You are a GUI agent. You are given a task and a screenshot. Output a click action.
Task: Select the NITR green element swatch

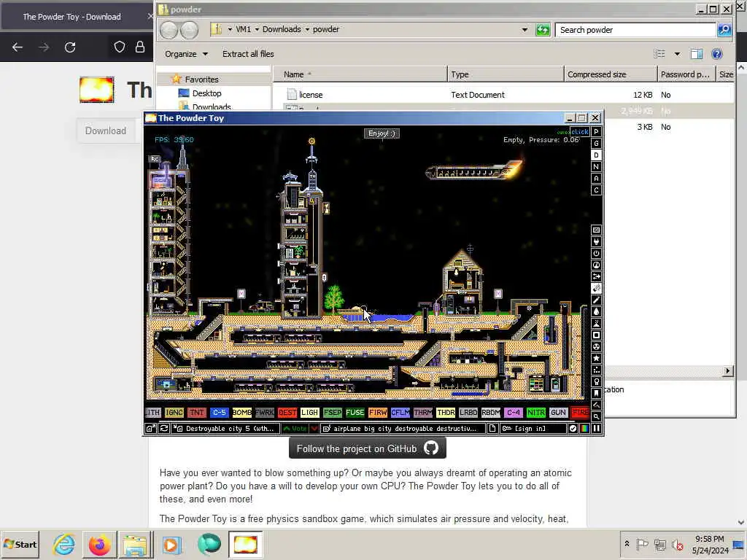[536, 413]
